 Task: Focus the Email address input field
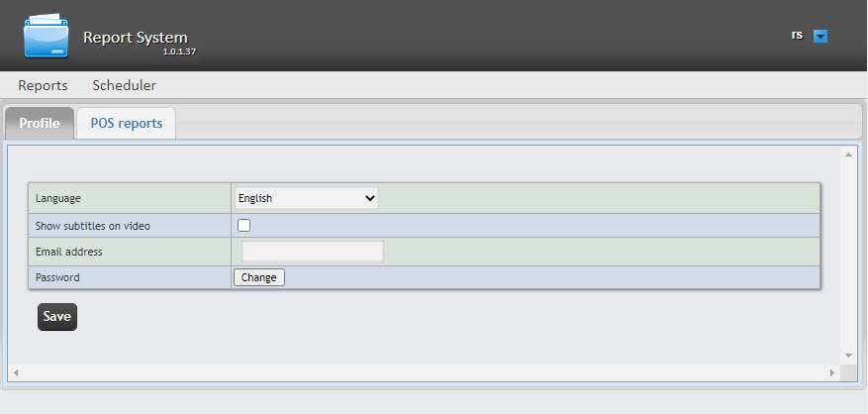pos(312,252)
